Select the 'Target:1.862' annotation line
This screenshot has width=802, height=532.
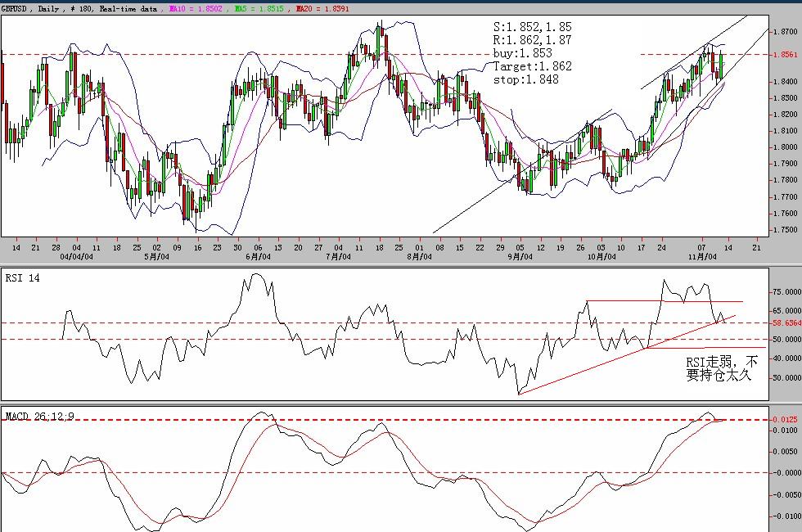532,66
